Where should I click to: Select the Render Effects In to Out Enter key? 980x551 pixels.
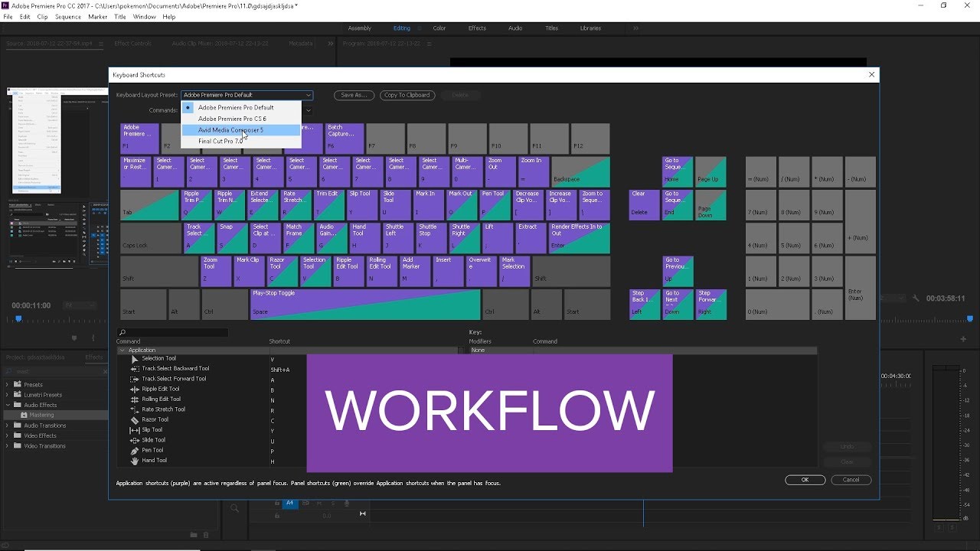[580, 238]
